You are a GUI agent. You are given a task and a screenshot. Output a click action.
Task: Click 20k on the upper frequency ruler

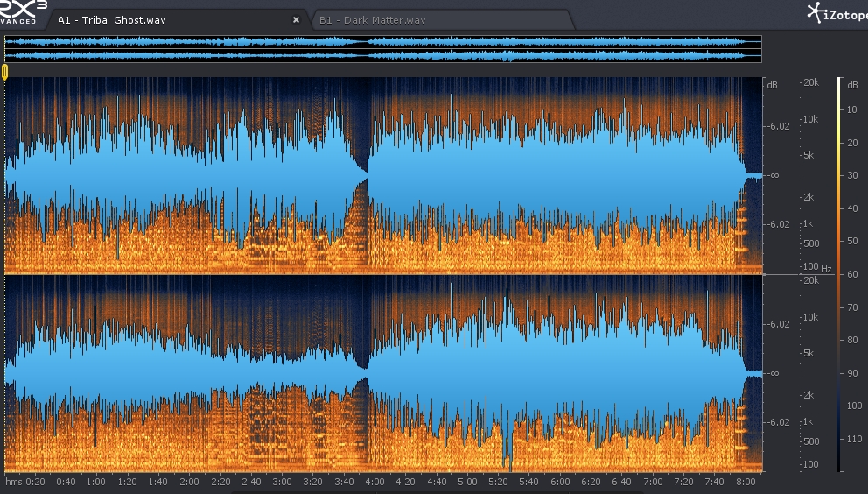click(x=810, y=82)
